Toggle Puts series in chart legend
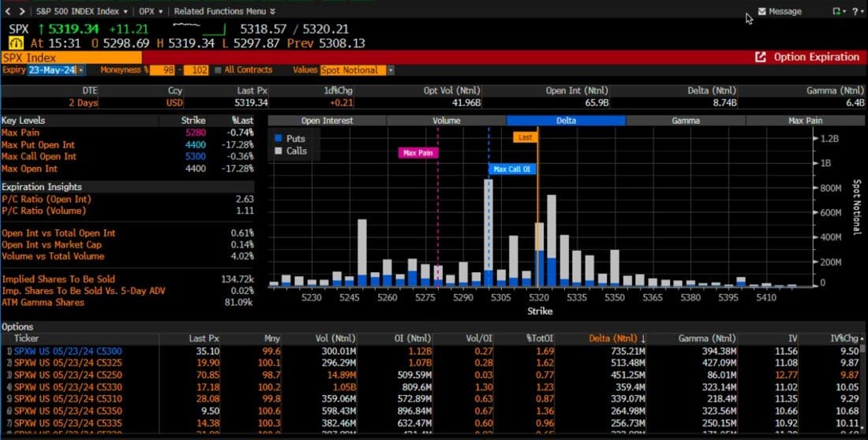 279,139
